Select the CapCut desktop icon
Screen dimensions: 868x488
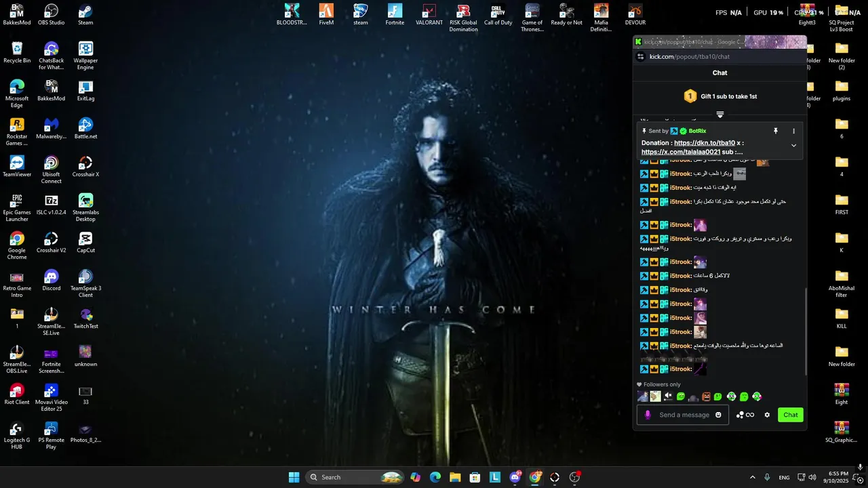[x=85, y=242]
